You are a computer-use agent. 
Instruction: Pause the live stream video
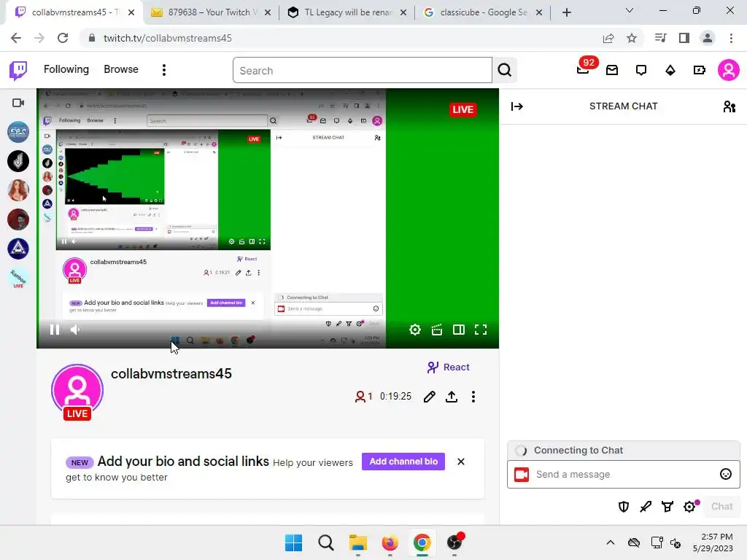[54, 330]
